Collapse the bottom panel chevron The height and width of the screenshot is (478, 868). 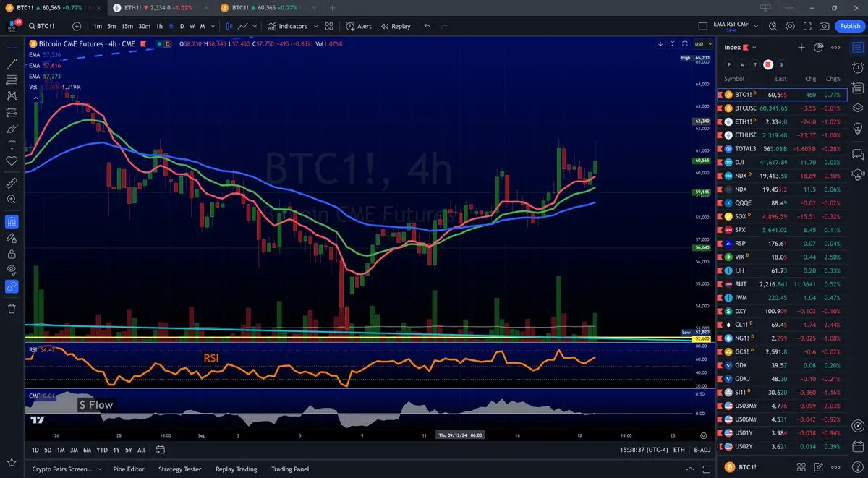click(689, 469)
